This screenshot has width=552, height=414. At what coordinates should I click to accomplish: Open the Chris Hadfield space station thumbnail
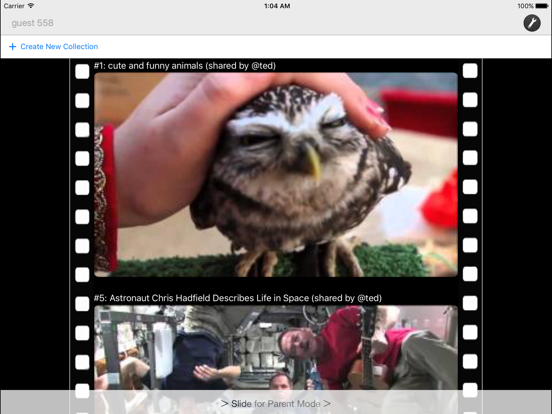tap(276, 347)
